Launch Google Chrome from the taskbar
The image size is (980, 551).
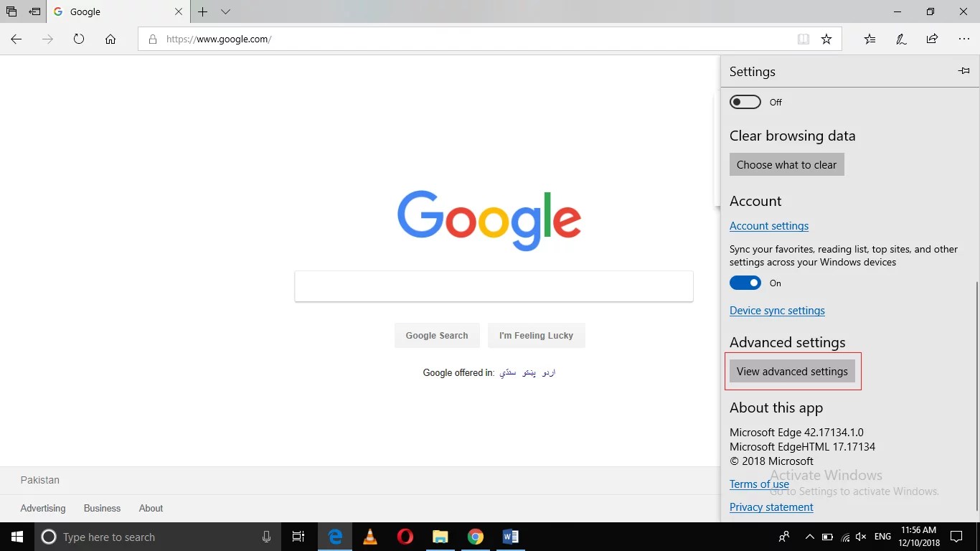point(476,537)
